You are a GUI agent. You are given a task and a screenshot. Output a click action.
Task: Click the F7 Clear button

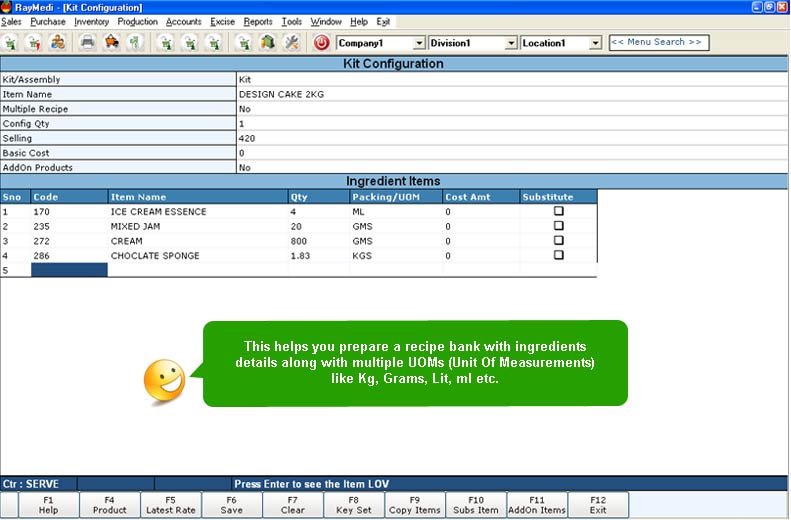tap(293, 505)
